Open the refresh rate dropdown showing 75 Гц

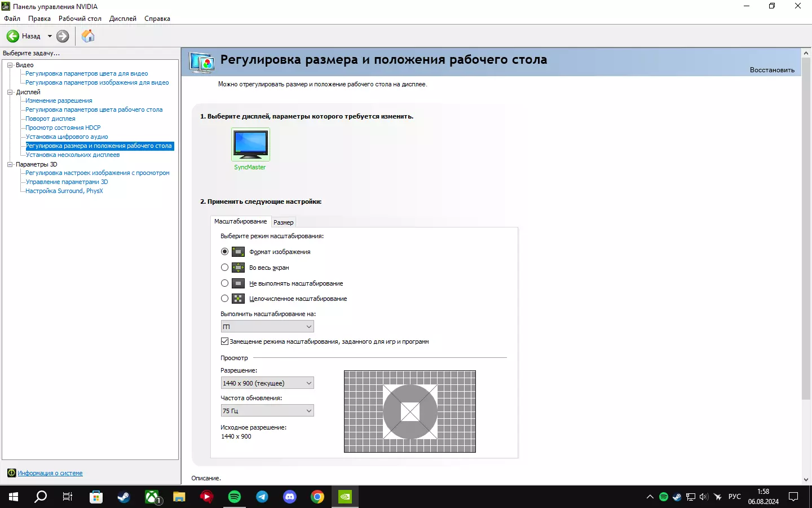267,411
